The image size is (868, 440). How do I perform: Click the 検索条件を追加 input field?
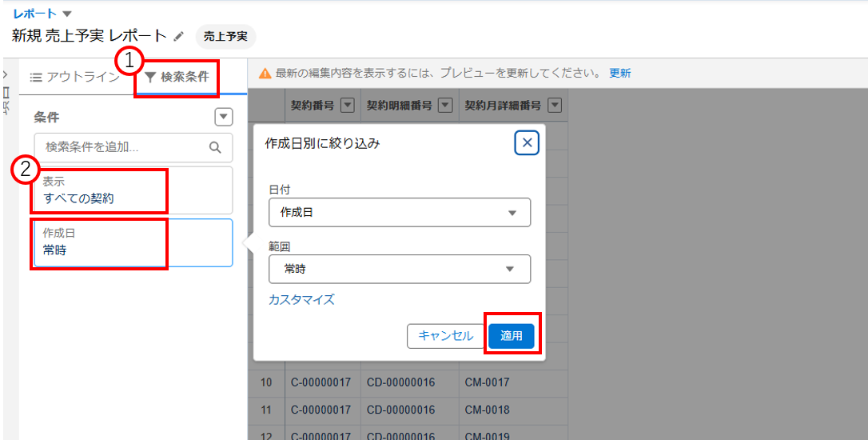[124, 147]
